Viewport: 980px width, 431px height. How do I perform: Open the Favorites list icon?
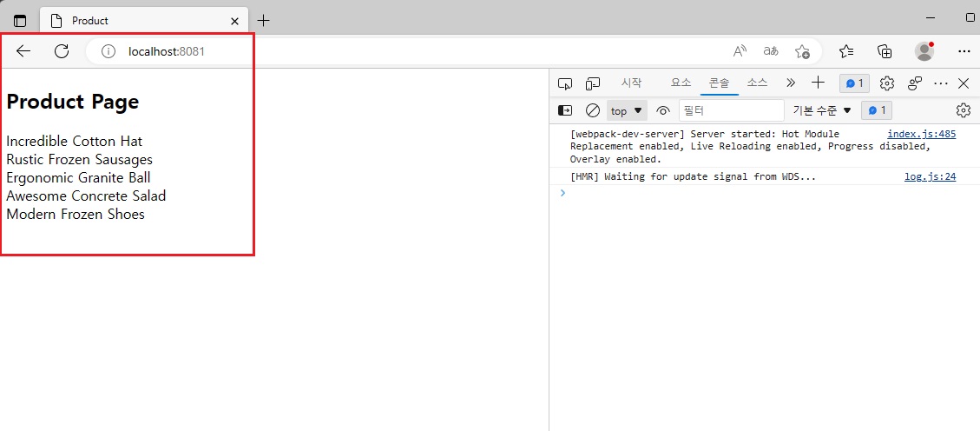click(x=847, y=51)
